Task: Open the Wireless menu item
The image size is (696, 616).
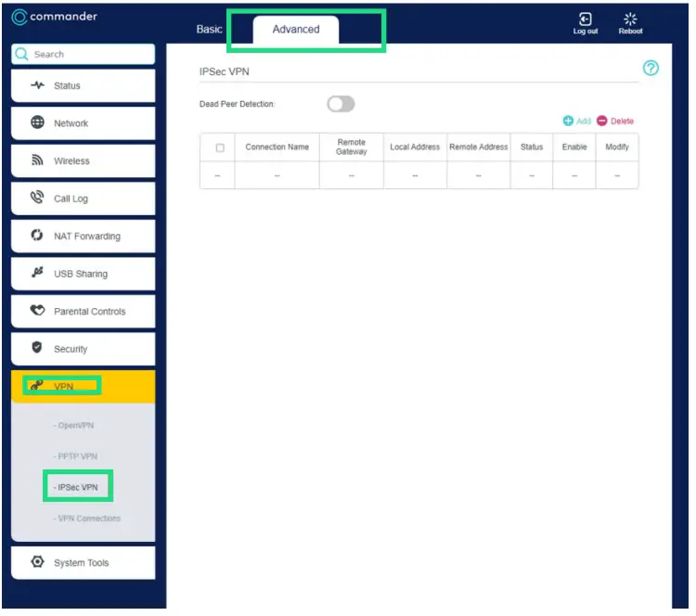Action: (x=84, y=160)
